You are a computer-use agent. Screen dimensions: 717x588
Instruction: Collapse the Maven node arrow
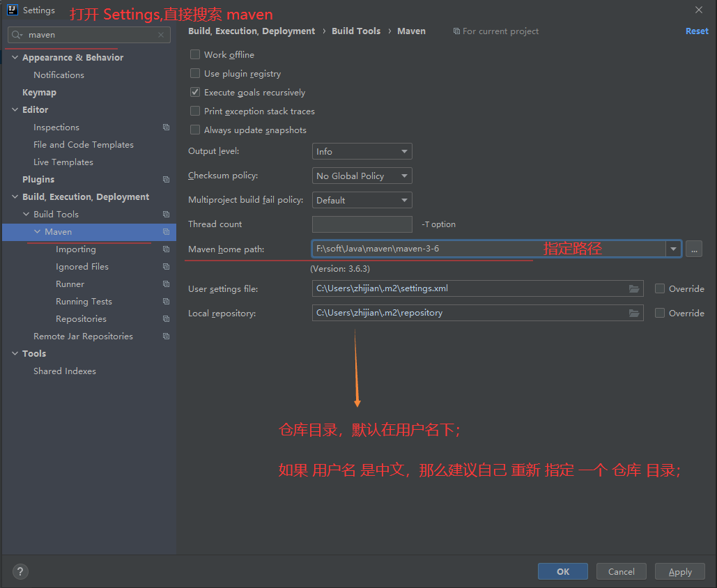[x=38, y=232]
